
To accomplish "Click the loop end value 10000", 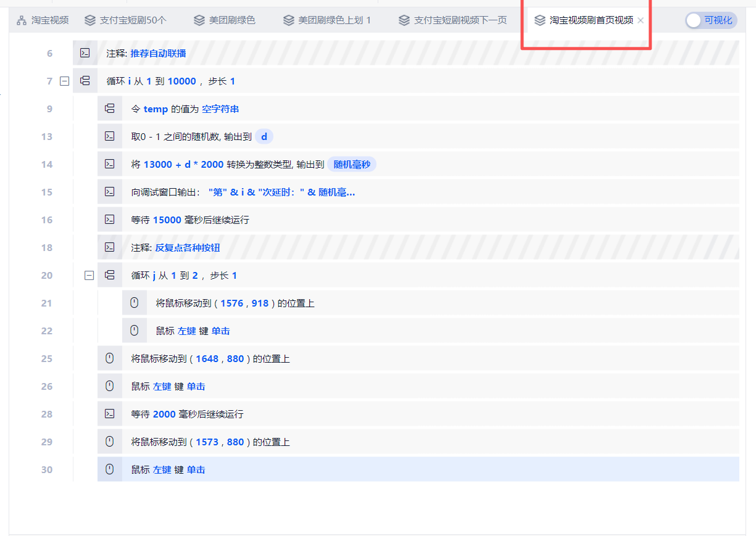I will pyautogui.click(x=182, y=81).
